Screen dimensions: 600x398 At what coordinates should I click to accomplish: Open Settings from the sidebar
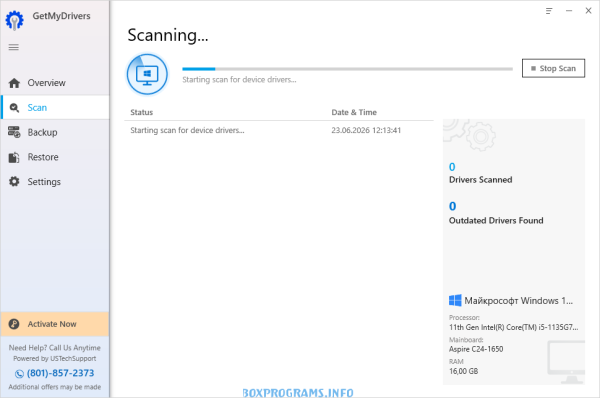tap(55, 182)
